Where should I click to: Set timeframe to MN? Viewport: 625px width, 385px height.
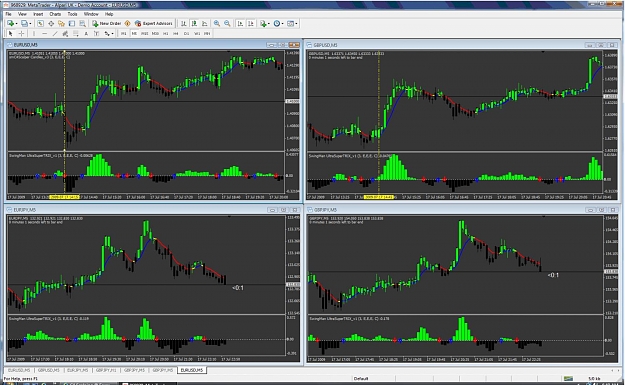(207, 33)
